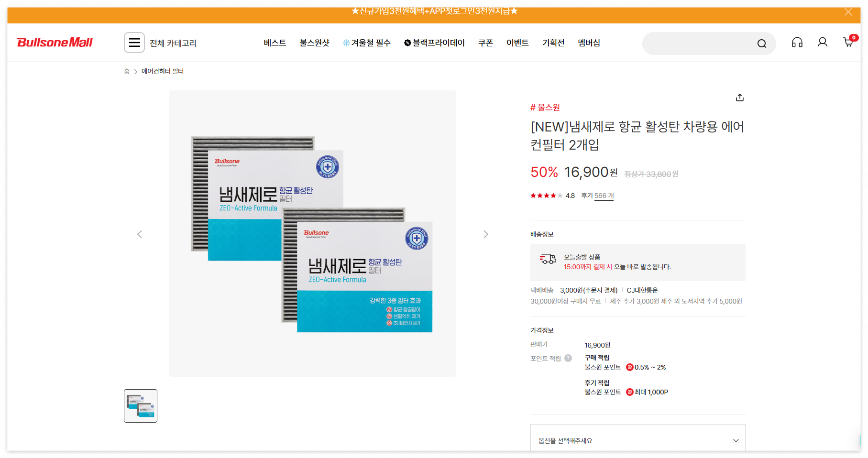868x458 pixels.
Task: Show previous product image arrow
Action: point(140,234)
